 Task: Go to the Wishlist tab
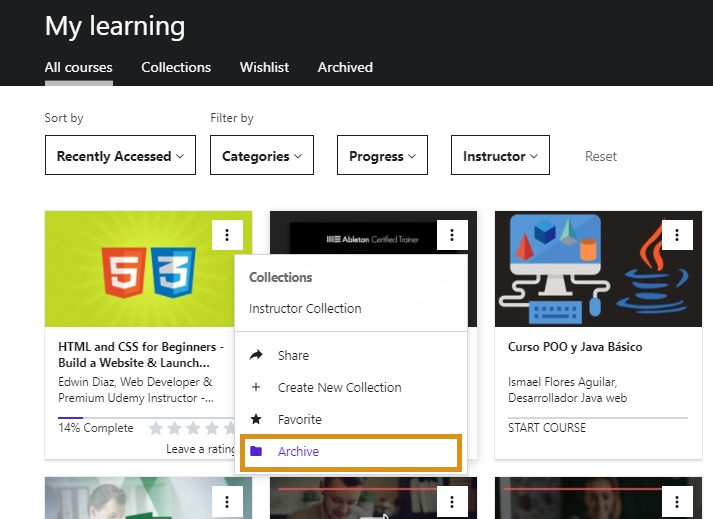(264, 68)
